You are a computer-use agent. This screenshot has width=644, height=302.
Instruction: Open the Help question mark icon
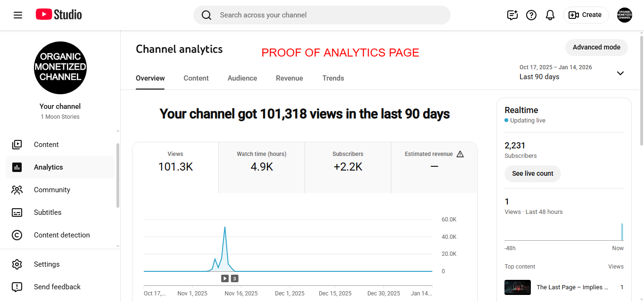[x=531, y=15]
